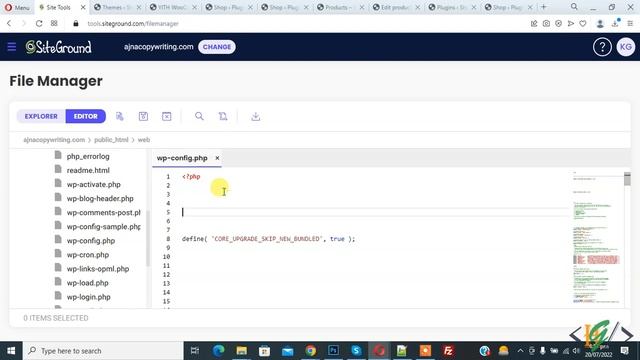The height and width of the screenshot is (360, 640).
Task: Click the download toolbar icon
Action: point(256,116)
